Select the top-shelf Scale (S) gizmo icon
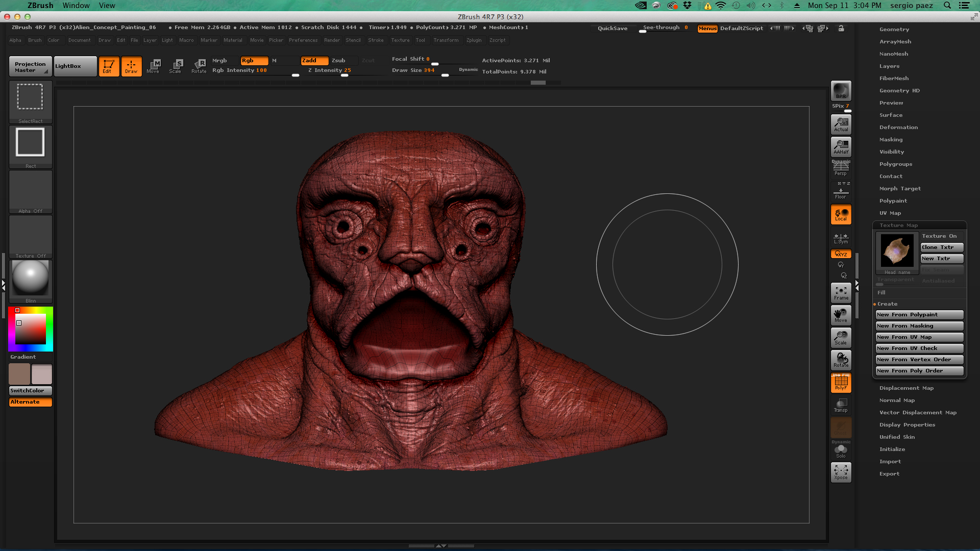The image size is (980, 551). point(176,66)
